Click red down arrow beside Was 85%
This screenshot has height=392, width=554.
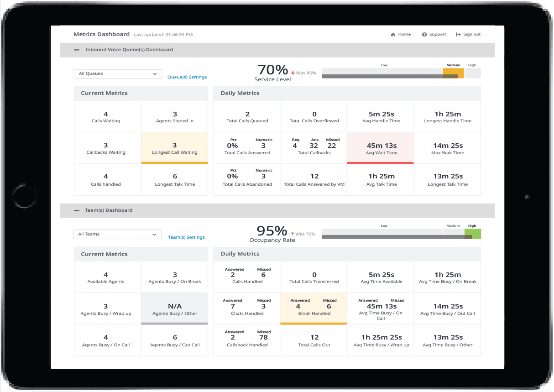292,73
